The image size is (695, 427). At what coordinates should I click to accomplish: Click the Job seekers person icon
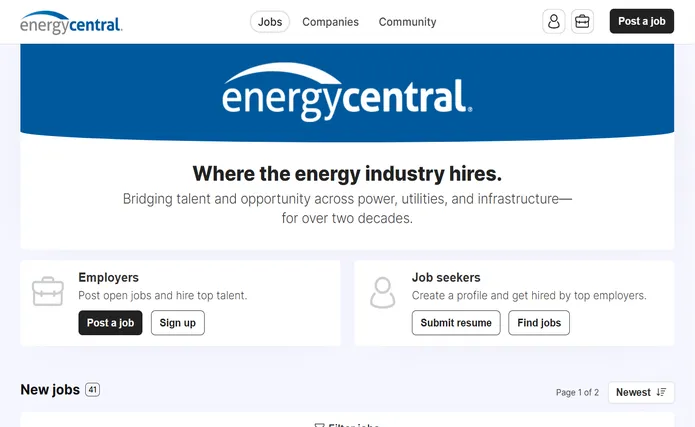(x=383, y=292)
